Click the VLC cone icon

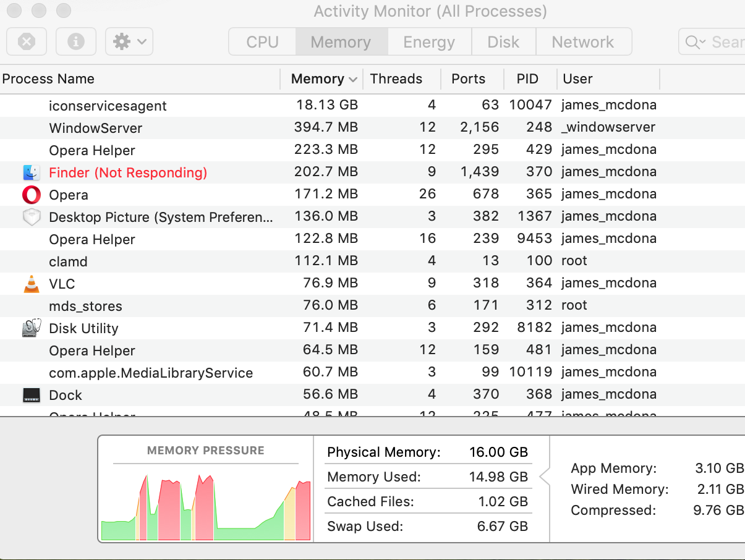(x=31, y=284)
